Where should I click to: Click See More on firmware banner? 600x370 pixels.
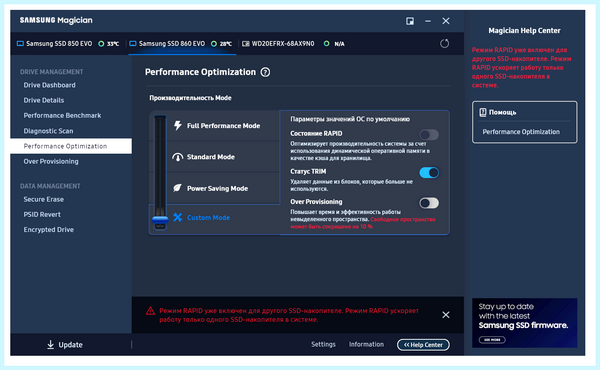tap(492, 340)
